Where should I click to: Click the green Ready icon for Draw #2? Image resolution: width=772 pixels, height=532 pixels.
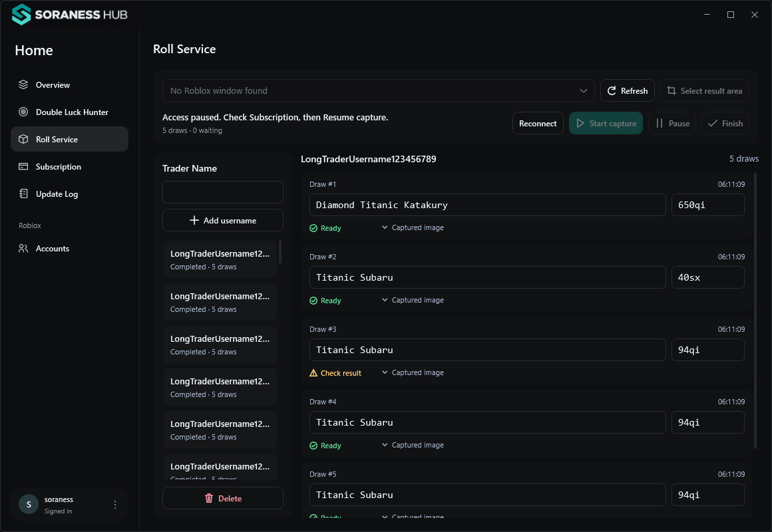[x=313, y=301]
